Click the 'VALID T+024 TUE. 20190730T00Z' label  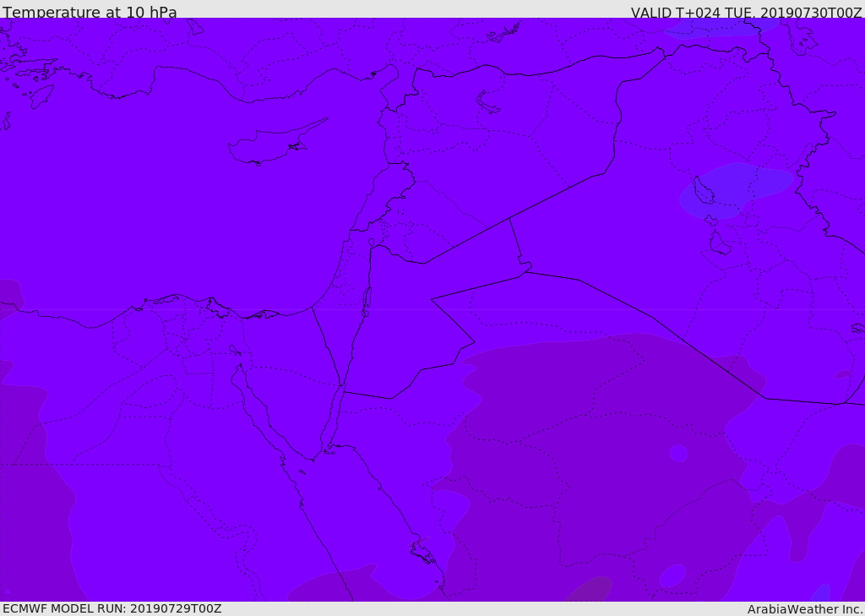coord(747,12)
